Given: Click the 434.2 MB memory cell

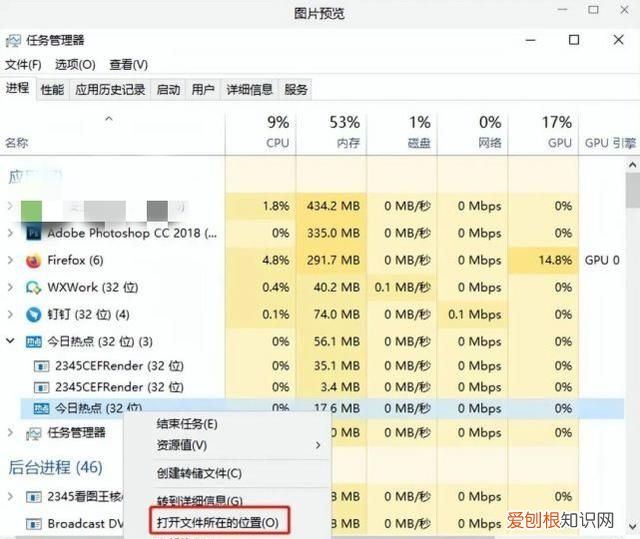Looking at the screenshot, I should (333, 206).
